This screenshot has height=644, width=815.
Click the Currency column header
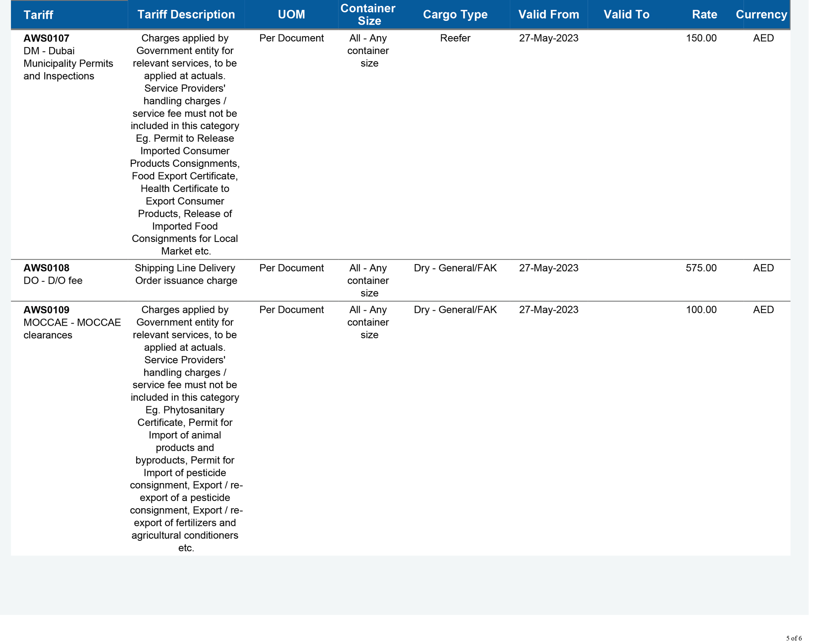(761, 14)
